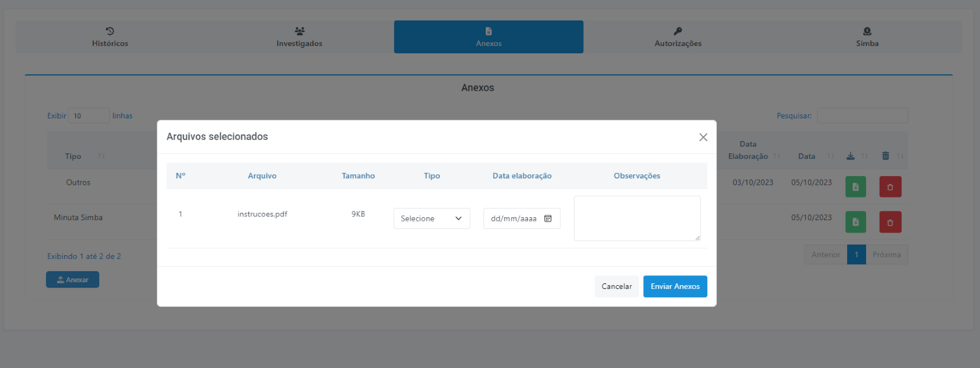Click the Investigados people icon
The image size is (980, 368).
pyautogui.click(x=300, y=31)
